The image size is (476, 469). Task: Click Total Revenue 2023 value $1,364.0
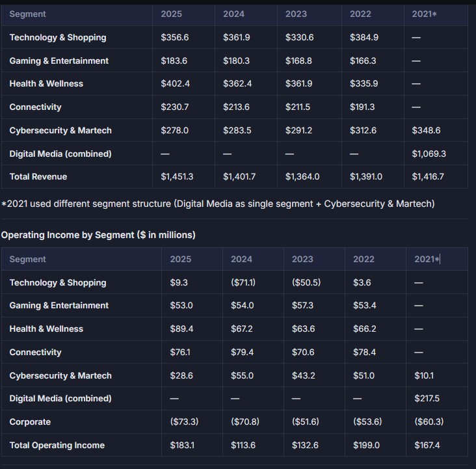tap(302, 176)
